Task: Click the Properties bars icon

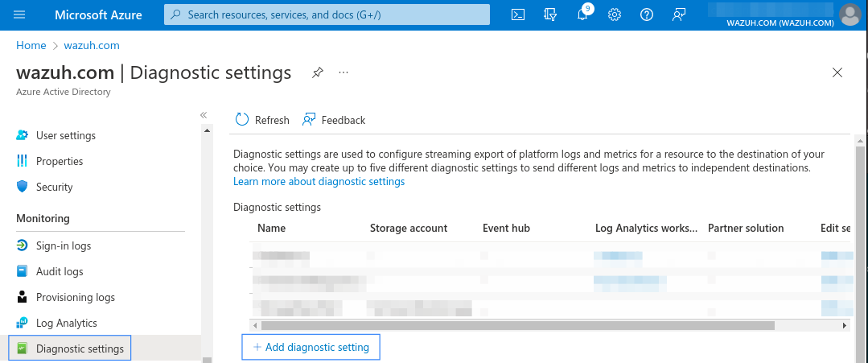Action: [x=23, y=161]
